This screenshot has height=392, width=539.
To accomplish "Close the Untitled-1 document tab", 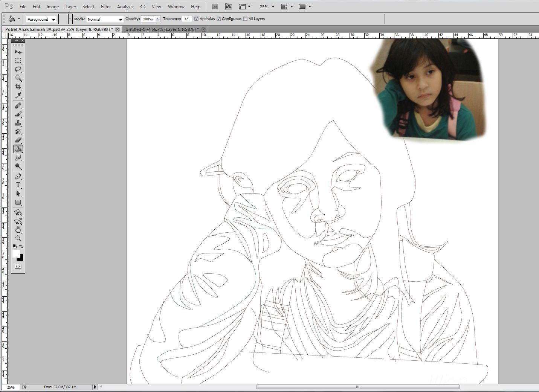I will coord(204,29).
